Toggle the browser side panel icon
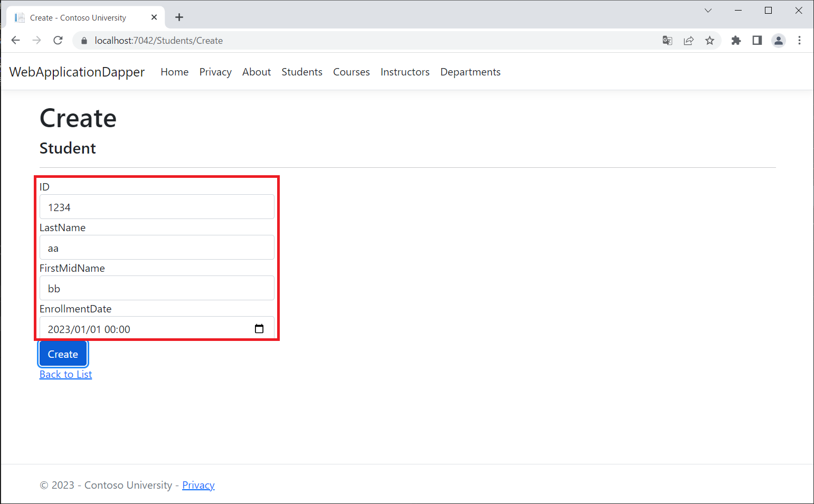The width and height of the screenshot is (814, 504). click(x=757, y=41)
